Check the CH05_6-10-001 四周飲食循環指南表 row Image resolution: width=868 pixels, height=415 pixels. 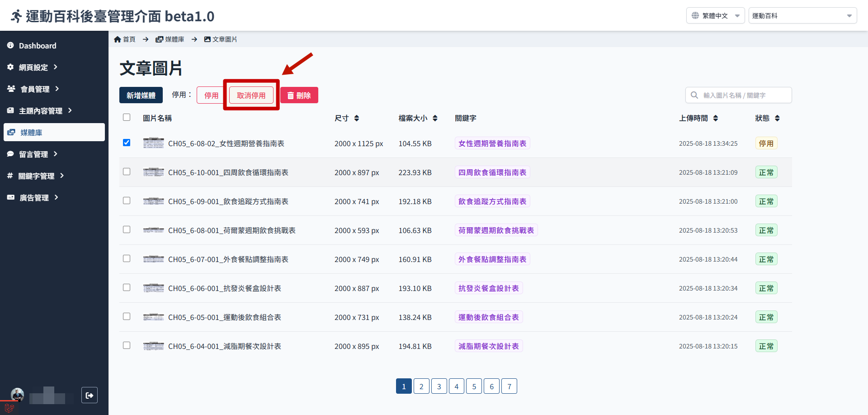pos(127,172)
